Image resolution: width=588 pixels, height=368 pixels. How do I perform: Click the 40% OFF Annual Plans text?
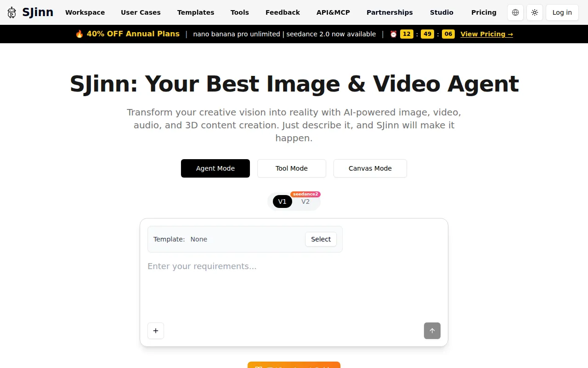pos(133,34)
